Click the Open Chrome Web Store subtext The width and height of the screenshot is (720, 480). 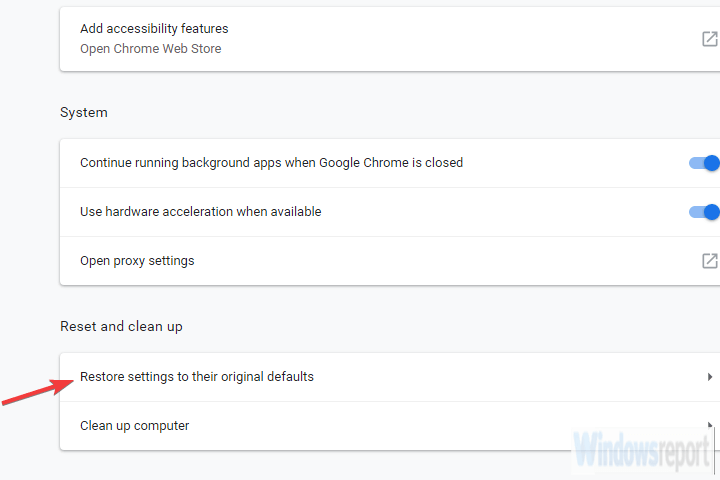click(151, 48)
